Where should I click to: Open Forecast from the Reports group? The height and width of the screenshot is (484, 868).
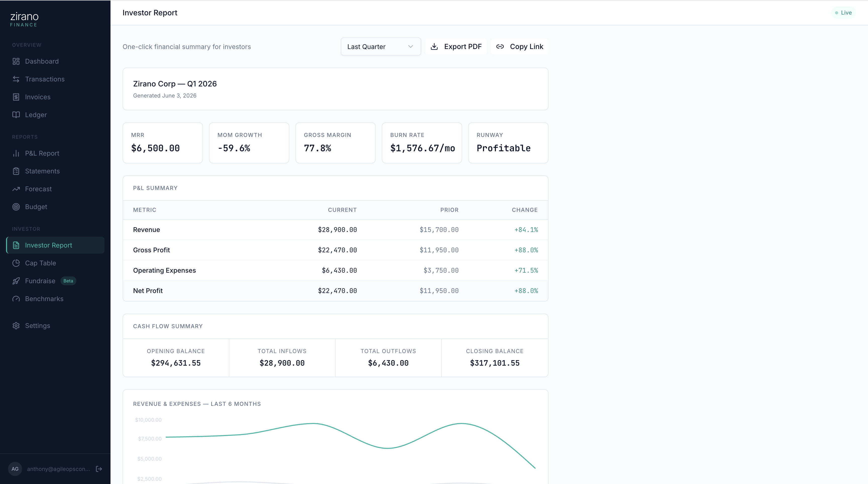tap(55, 189)
